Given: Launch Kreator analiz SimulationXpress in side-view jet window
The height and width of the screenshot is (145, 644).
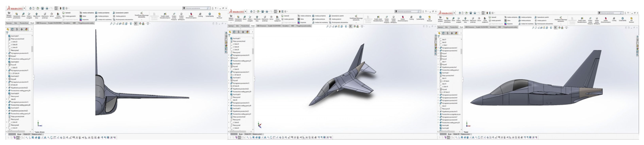Looking at the screenshot, I should (x=582, y=20).
